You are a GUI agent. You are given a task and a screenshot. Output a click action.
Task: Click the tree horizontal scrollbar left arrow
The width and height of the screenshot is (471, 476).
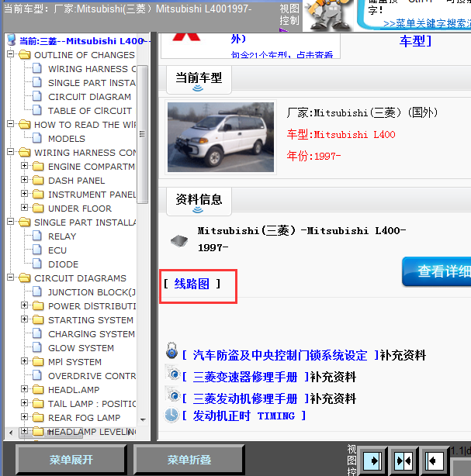(x=11, y=433)
